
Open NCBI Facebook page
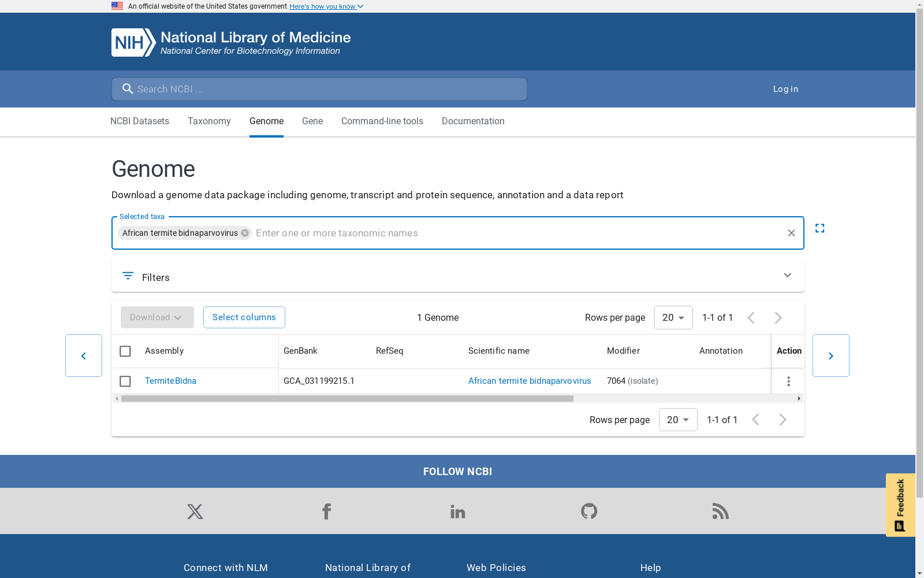click(326, 512)
